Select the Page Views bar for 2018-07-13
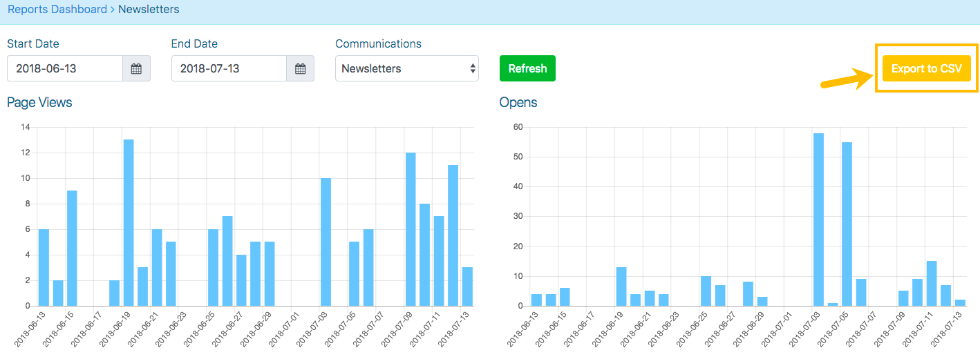Viewport: 980px width, 359px height. click(x=467, y=287)
